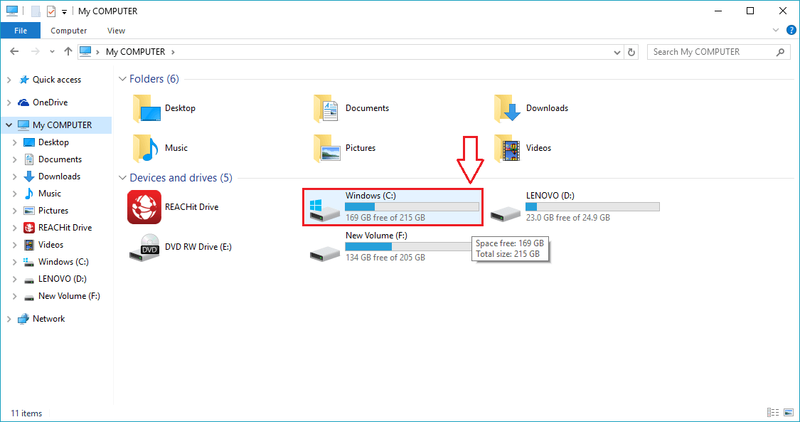The height and width of the screenshot is (422, 800).
Task: Select Documents in the navigation tree
Action: point(60,159)
